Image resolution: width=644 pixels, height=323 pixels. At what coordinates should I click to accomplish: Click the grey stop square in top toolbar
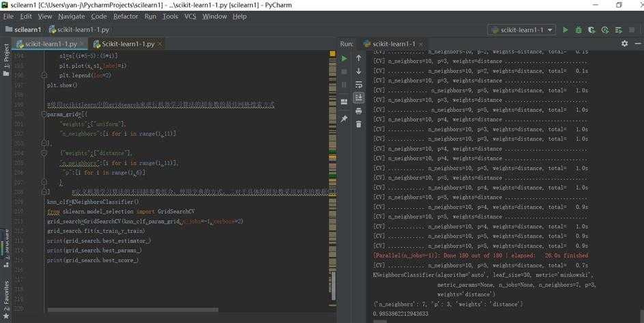point(632,30)
